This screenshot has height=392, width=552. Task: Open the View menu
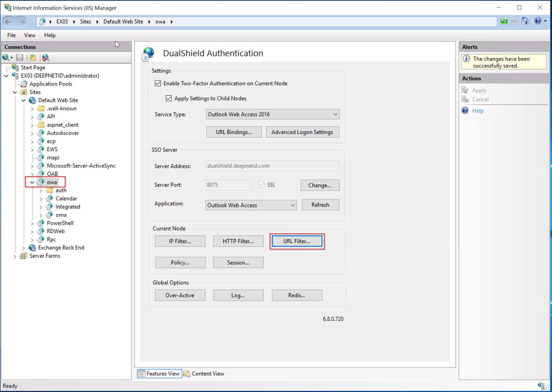click(30, 35)
